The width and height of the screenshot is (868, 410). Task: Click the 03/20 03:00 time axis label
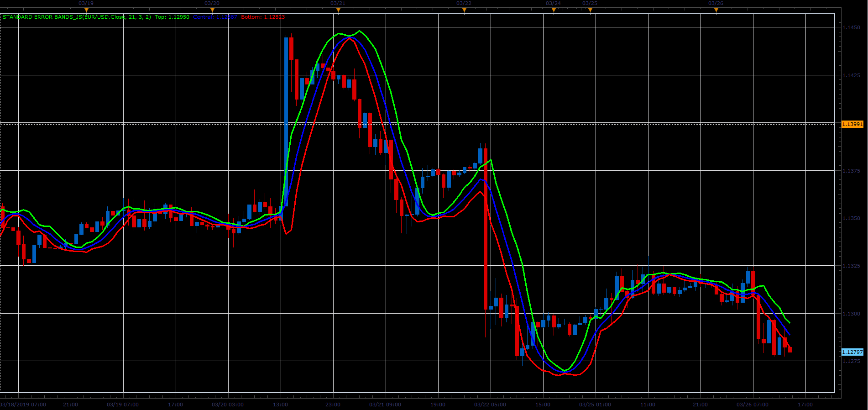tap(228, 405)
